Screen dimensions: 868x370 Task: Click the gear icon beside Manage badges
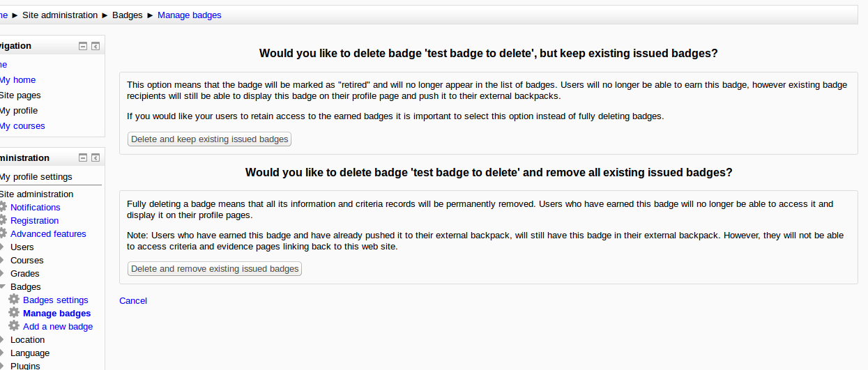pyautogui.click(x=14, y=313)
